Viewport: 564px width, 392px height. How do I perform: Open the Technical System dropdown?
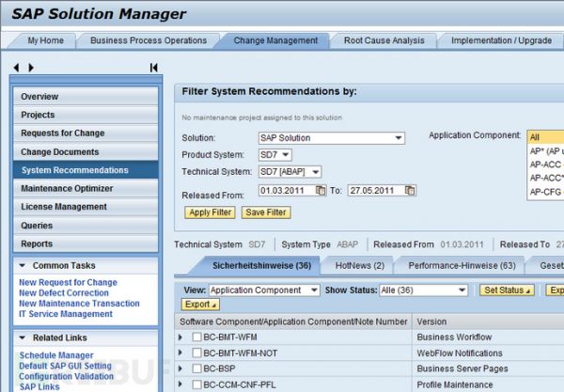tap(315, 172)
